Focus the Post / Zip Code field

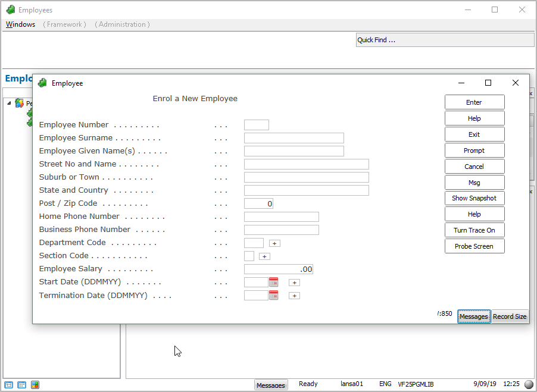258,203
